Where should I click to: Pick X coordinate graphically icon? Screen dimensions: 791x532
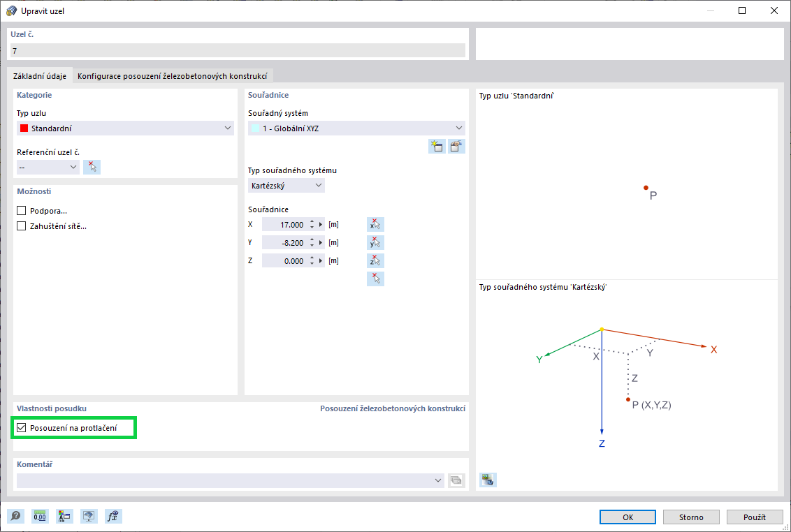375,224
